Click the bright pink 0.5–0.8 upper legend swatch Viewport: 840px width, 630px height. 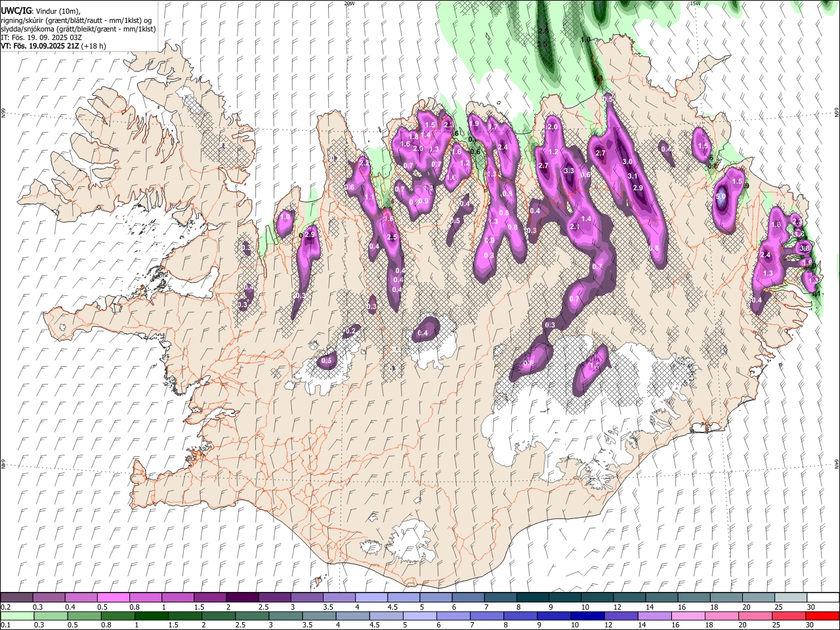(114, 597)
